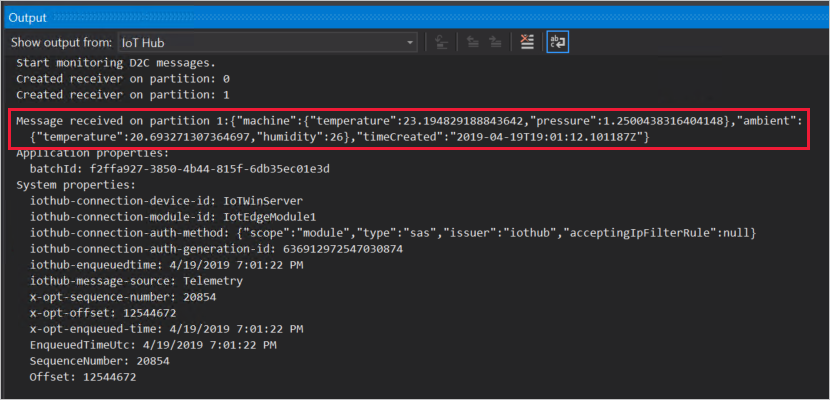This screenshot has height=400, width=830.
Task: Click the Start monitoring D2C messages line
Action: pyautogui.click(x=116, y=63)
